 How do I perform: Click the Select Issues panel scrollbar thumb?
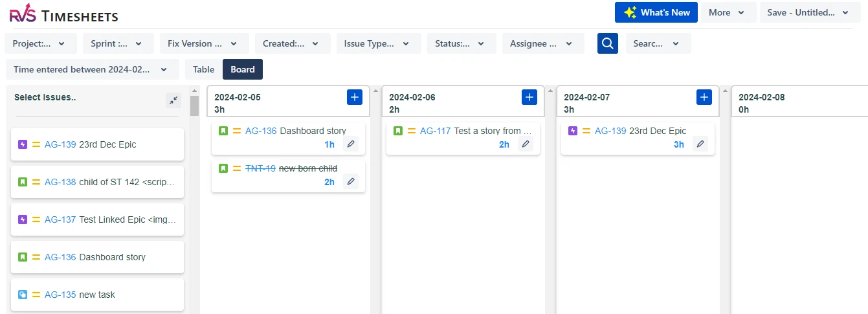194,106
